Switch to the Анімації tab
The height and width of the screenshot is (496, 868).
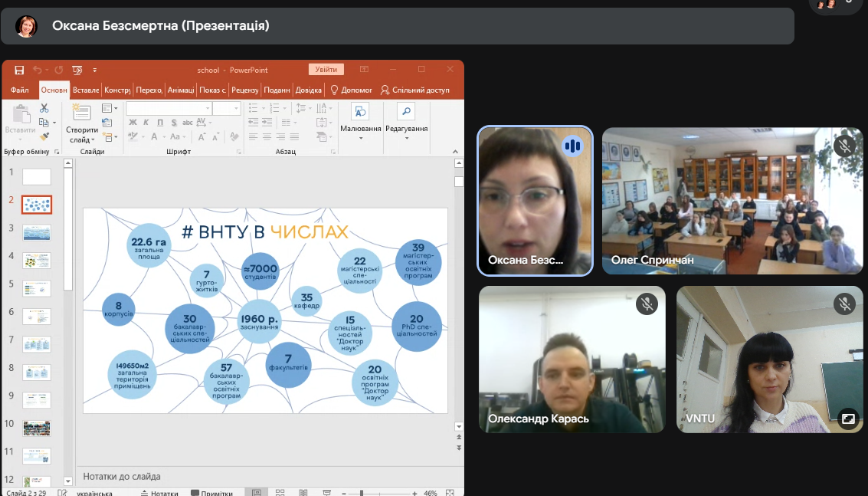pos(181,90)
